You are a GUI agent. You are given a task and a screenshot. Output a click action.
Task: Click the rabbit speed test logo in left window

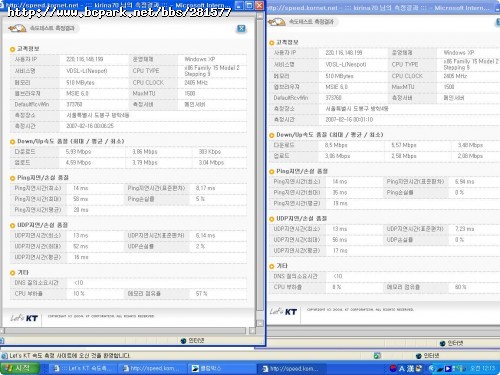coord(17,28)
